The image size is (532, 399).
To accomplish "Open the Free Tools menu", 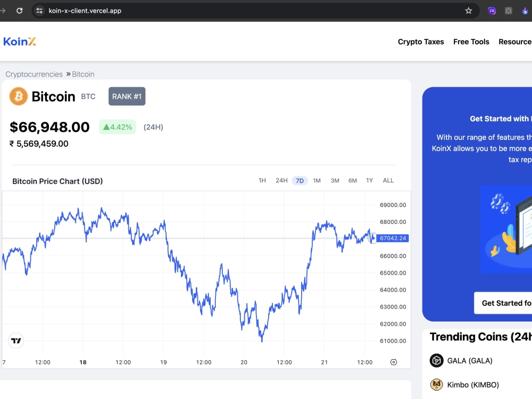I will 471,41.
